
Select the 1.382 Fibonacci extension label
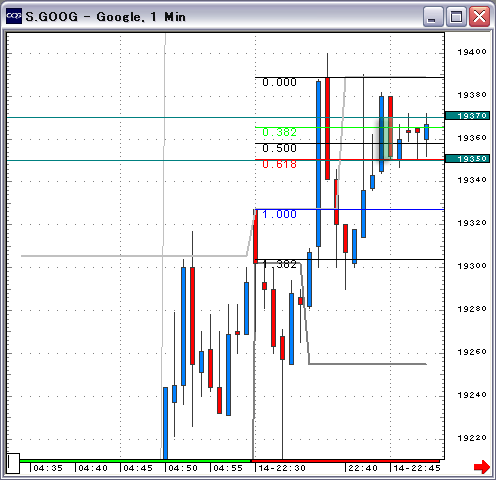(x=279, y=264)
